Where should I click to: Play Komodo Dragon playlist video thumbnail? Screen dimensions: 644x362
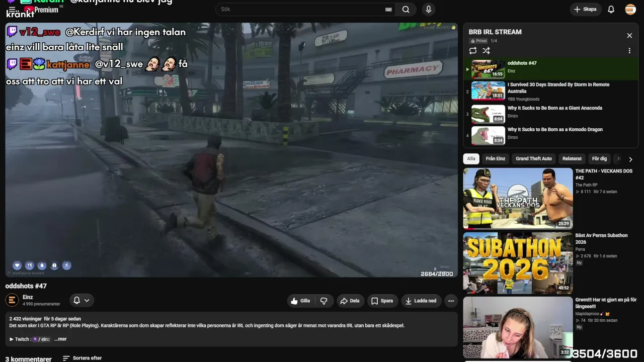point(488,135)
